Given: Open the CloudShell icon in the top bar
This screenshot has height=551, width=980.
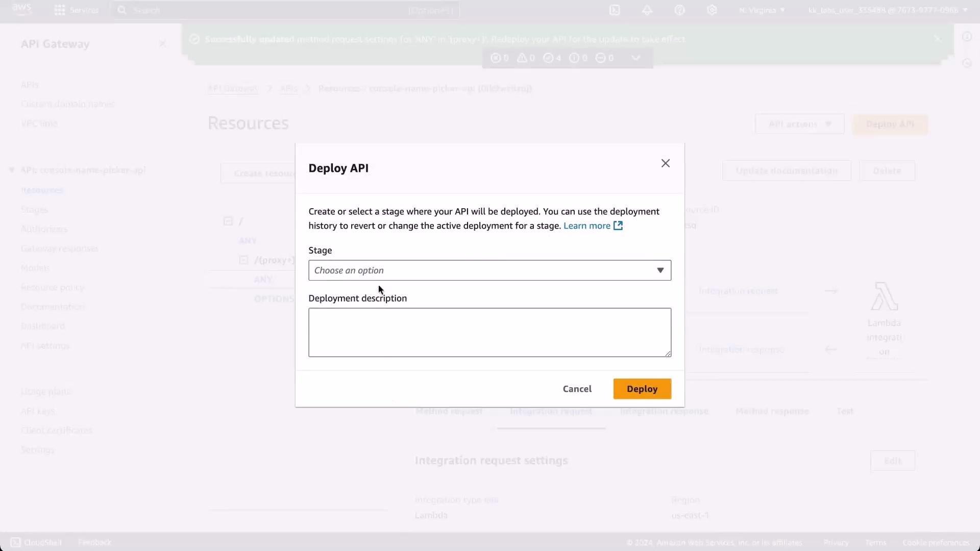Looking at the screenshot, I should (615, 10).
